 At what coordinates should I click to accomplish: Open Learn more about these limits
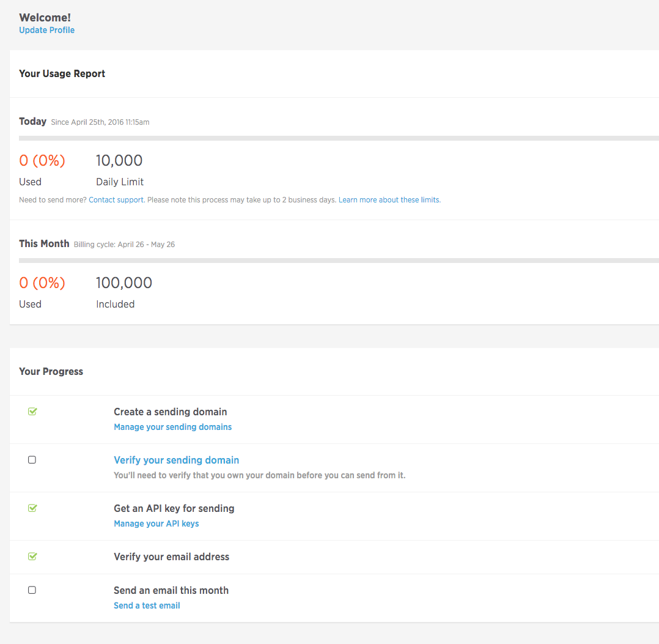click(x=389, y=200)
